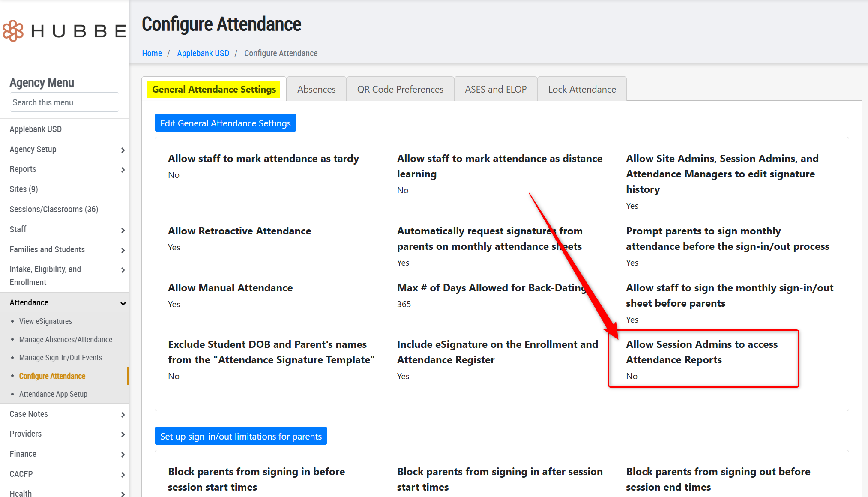Expand the Staff submenu chevron
868x497 pixels.
coord(123,230)
